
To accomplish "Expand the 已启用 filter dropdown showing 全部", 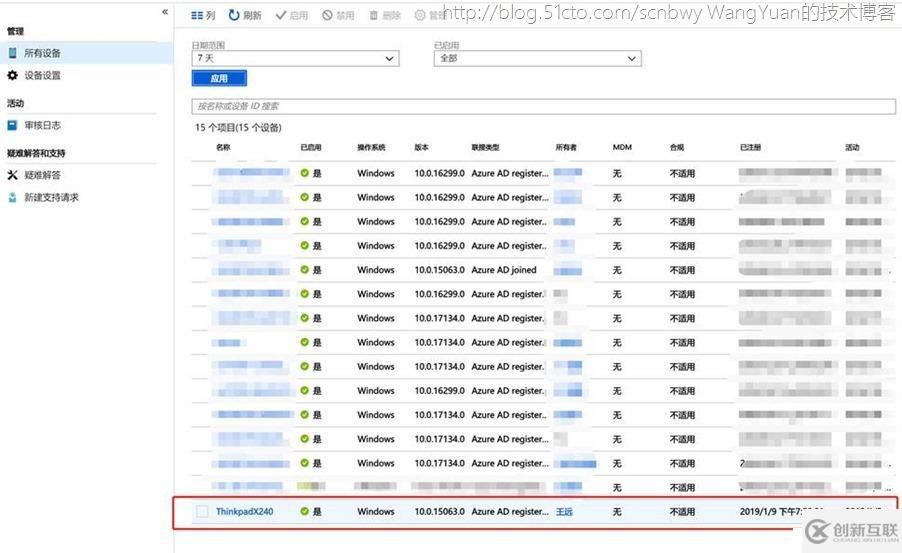I will coord(537,58).
